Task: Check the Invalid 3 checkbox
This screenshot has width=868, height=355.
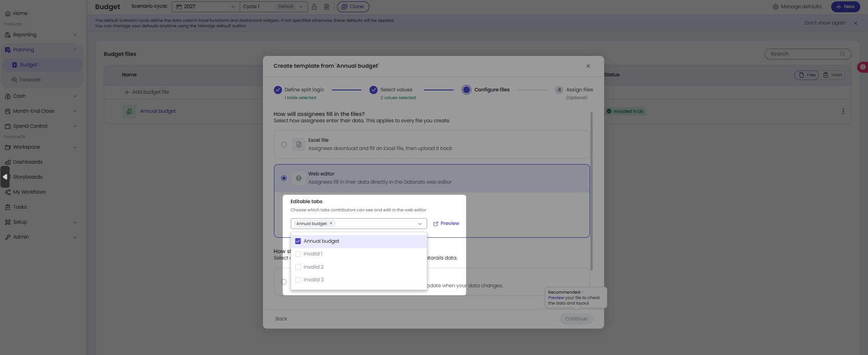Action: coord(298,280)
